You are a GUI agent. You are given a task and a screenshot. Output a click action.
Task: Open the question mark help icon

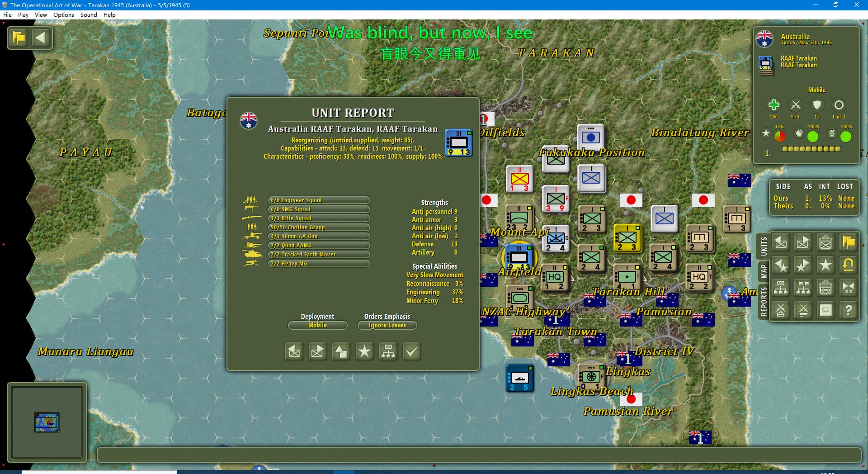848,310
